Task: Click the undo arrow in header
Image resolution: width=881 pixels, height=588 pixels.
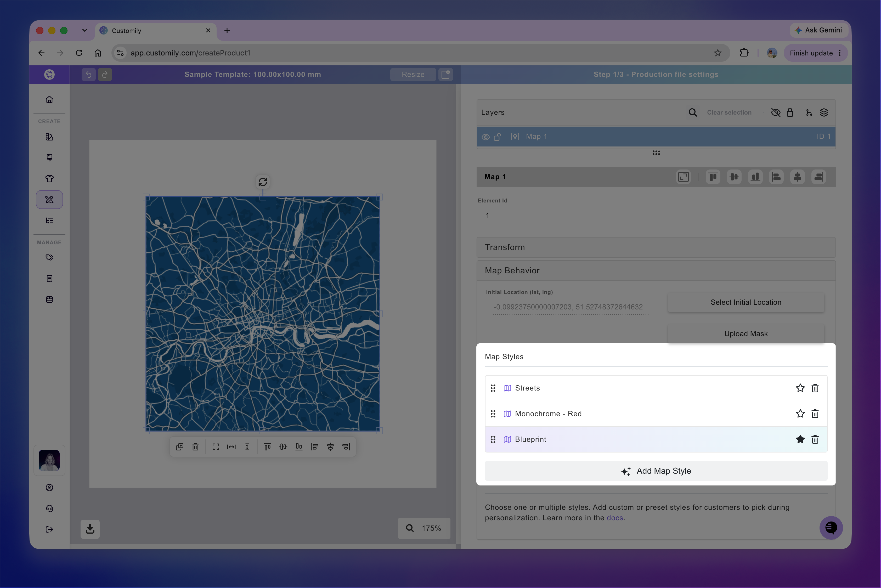Action: tap(88, 75)
